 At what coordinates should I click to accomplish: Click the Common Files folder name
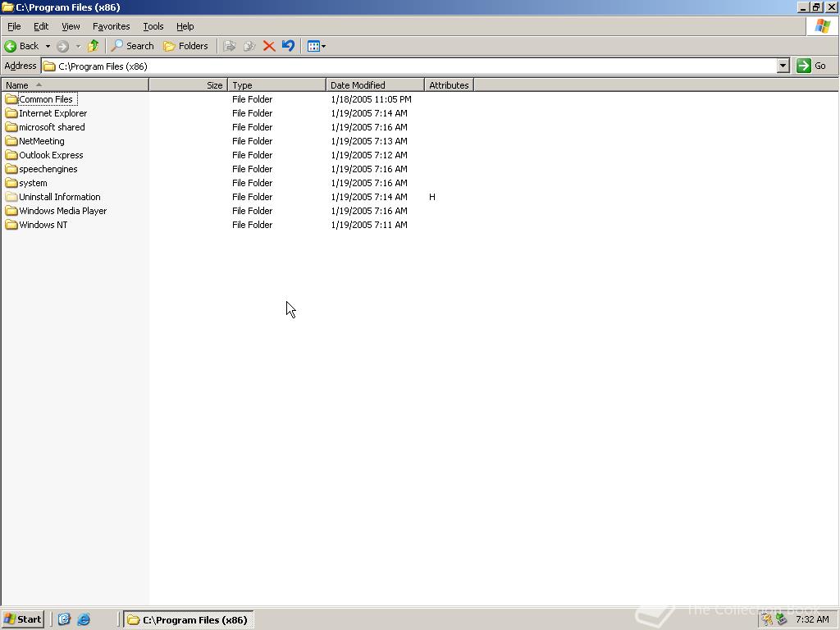click(46, 99)
